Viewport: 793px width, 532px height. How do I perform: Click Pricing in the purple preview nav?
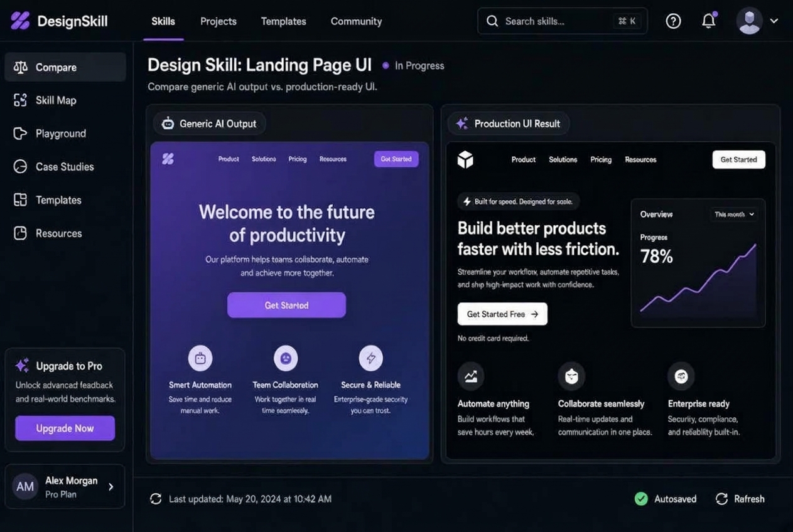tap(298, 159)
